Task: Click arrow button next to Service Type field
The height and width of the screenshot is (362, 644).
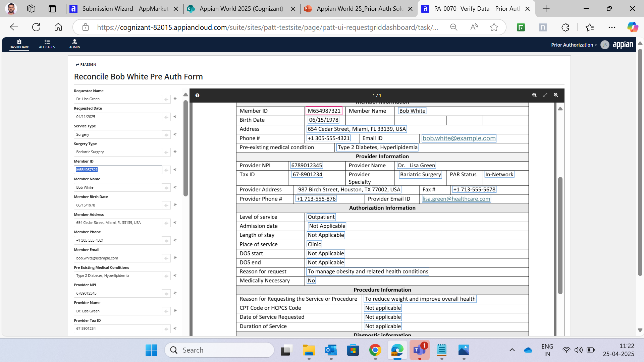Action: (x=166, y=135)
